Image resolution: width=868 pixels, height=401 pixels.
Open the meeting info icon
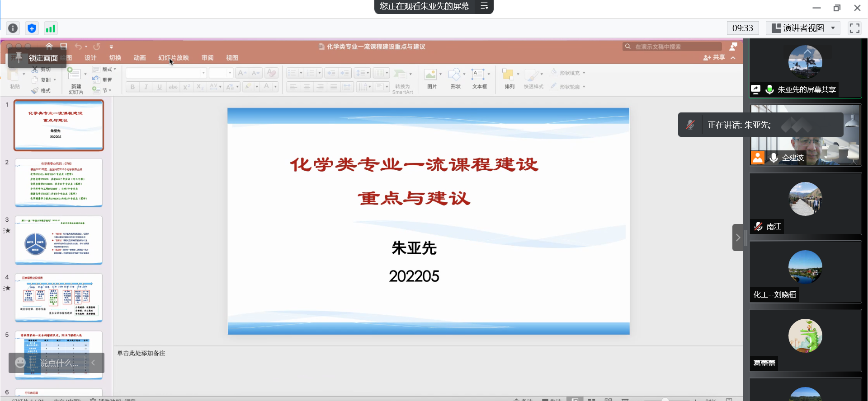click(x=13, y=28)
